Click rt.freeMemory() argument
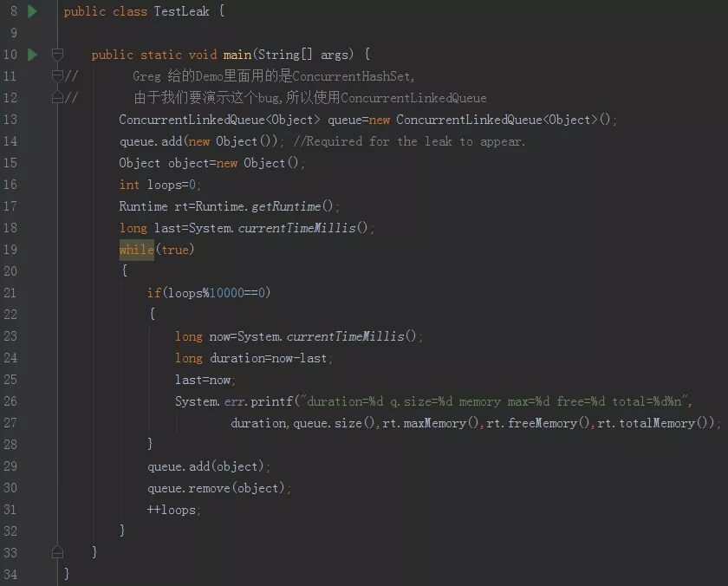The image size is (728, 586). tap(537, 423)
